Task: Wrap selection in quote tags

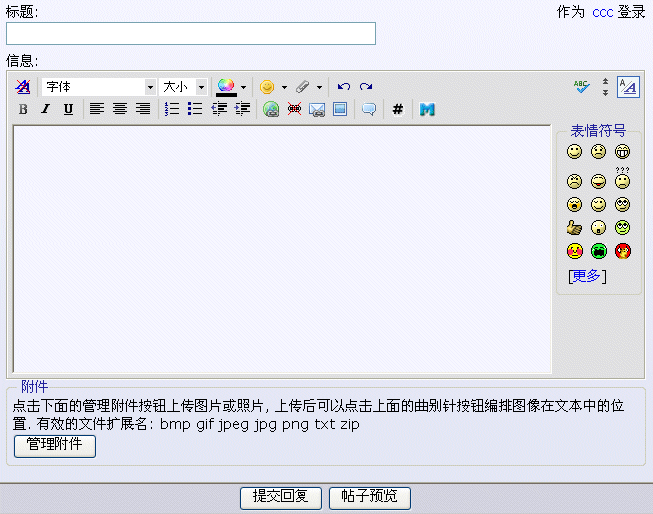Action: [x=369, y=109]
